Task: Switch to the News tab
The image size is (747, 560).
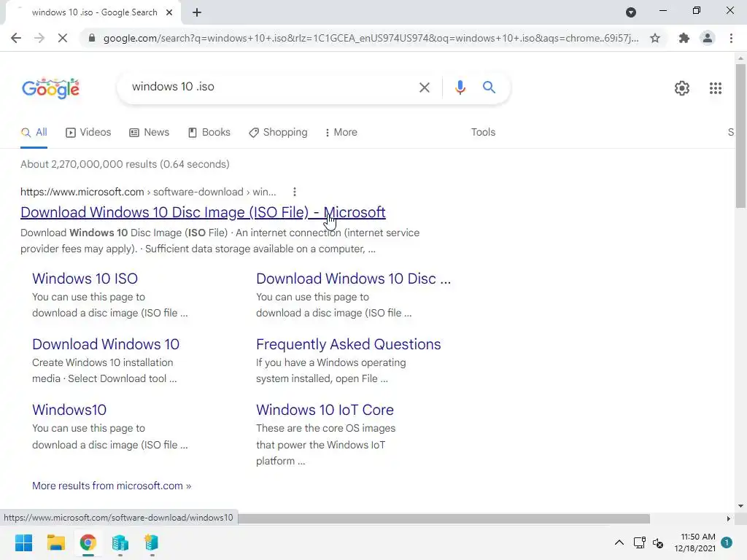Action: pos(149,133)
